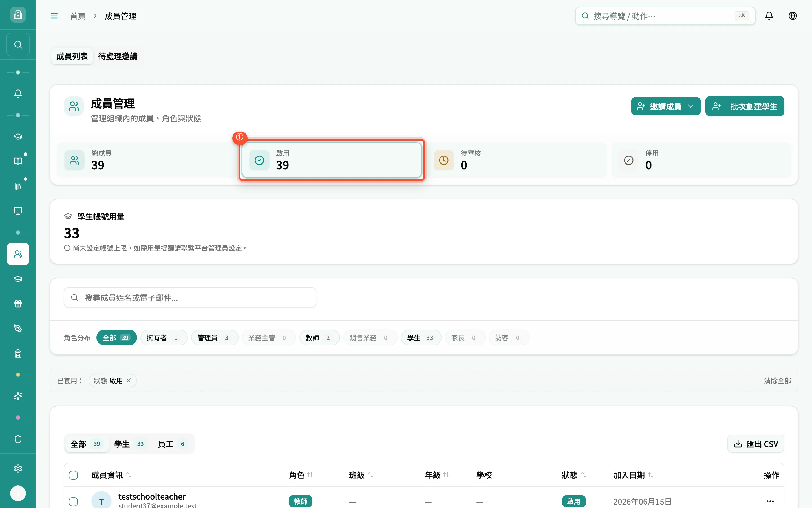
Task: Select the 啟用 stat card
Action: [x=332, y=160]
